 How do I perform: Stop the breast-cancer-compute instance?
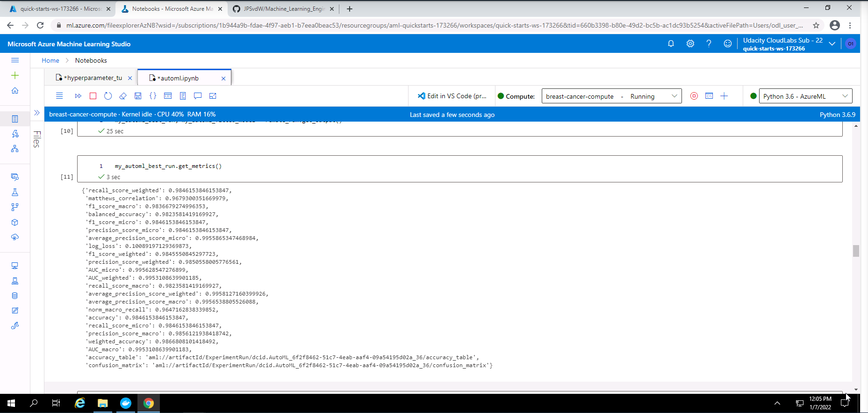(x=694, y=96)
